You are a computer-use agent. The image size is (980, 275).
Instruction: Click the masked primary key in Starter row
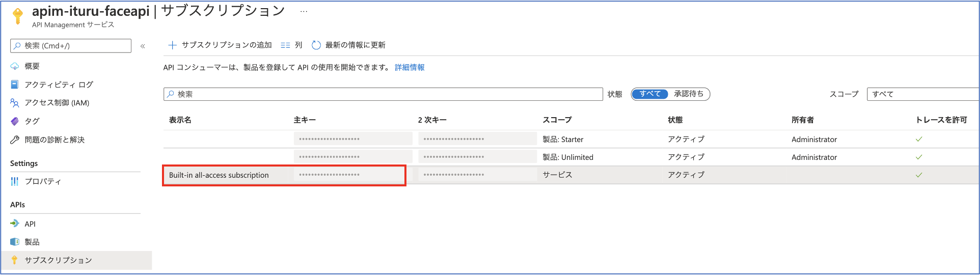coord(353,139)
